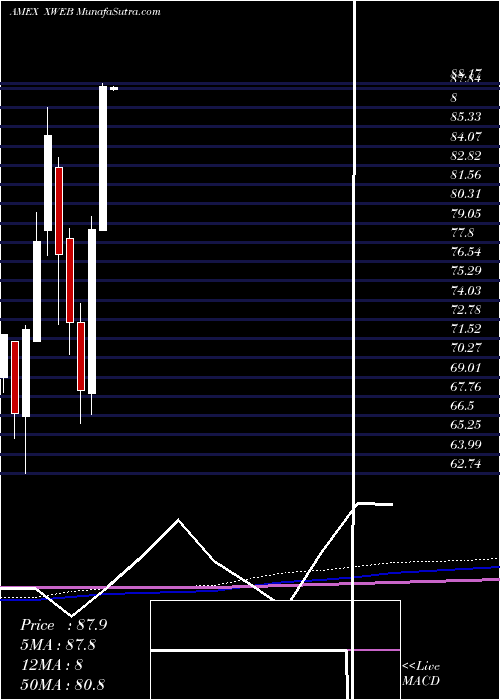Image resolution: width=500 pixels, height=700 pixels.
Task: Select the 71.52 price level label
Action: 466,329
